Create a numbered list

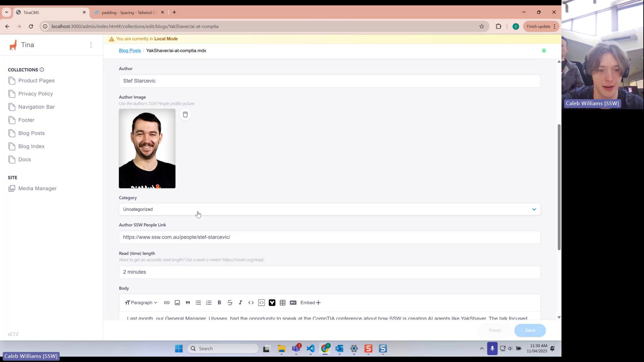click(209, 303)
